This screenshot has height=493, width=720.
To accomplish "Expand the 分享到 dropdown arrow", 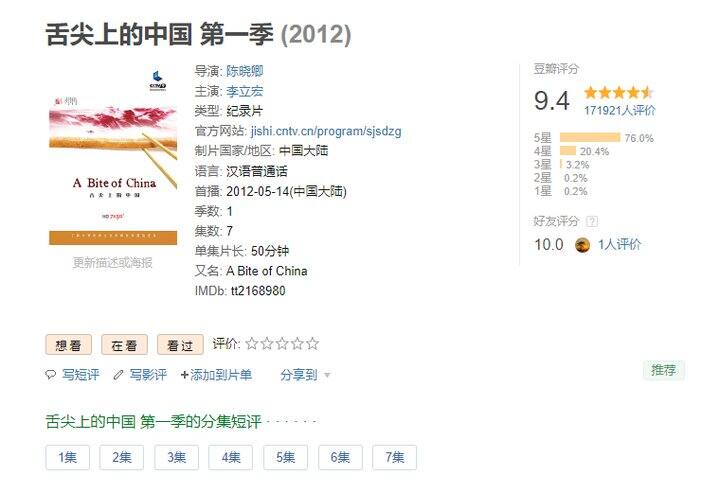I will pyautogui.click(x=327, y=375).
